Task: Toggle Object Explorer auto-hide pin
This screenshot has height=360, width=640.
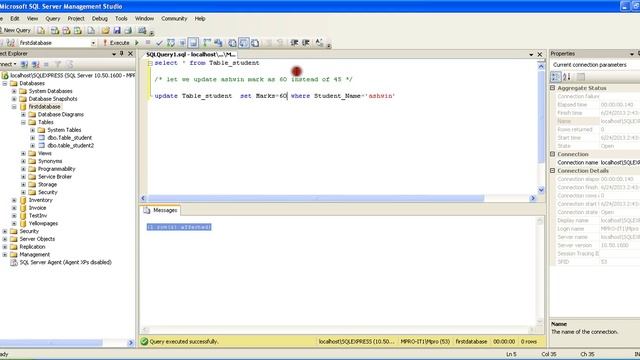Action: click(122, 54)
